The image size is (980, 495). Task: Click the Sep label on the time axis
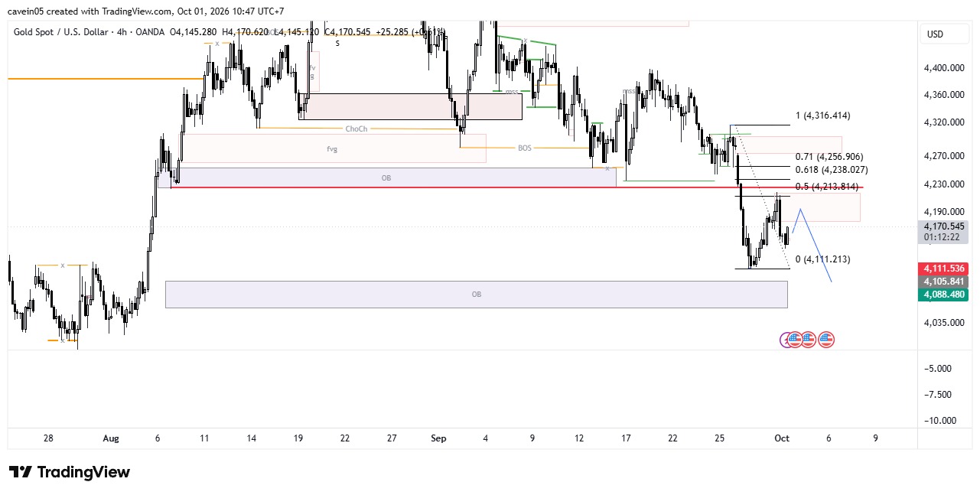coord(438,438)
